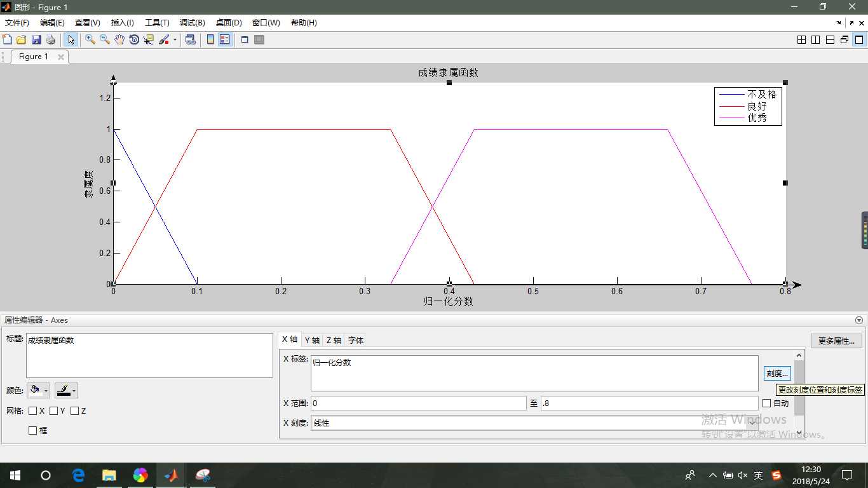Open the 文件(F) menu
Viewport: 868px width, 488px height.
17,23
